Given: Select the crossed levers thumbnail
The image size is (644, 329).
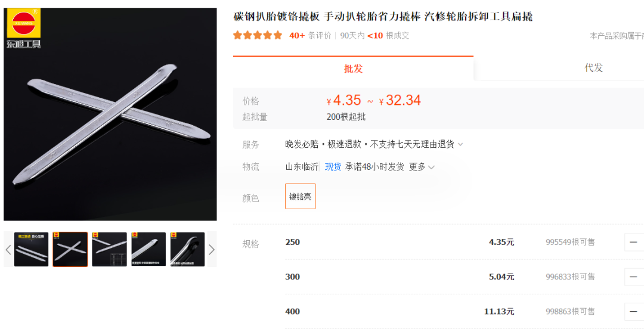Looking at the screenshot, I should click(70, 249).
